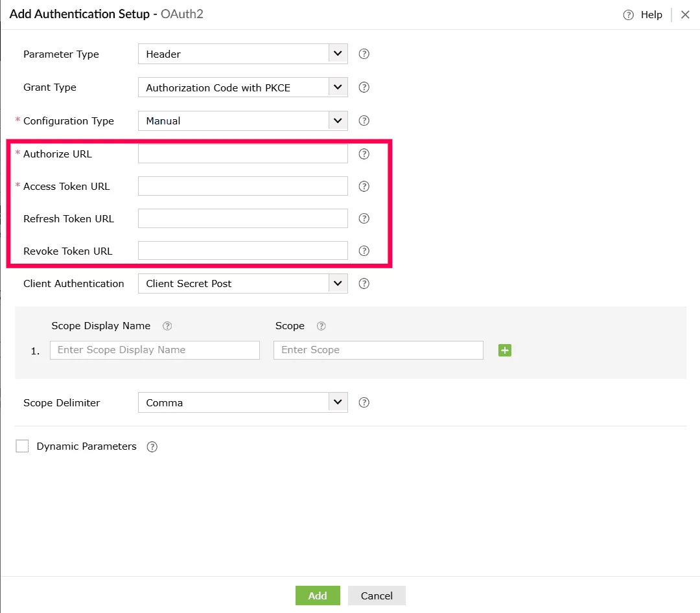The image size is (700, 613).
Task: Focus the Revoke Token URL field
Action: coord(243,251)
